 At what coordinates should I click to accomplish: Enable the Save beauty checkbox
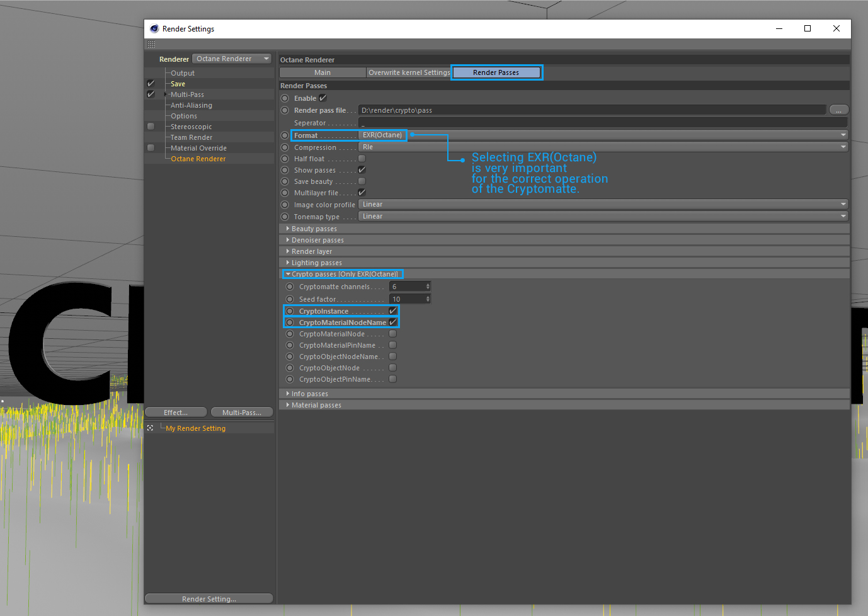click(362, 181)
